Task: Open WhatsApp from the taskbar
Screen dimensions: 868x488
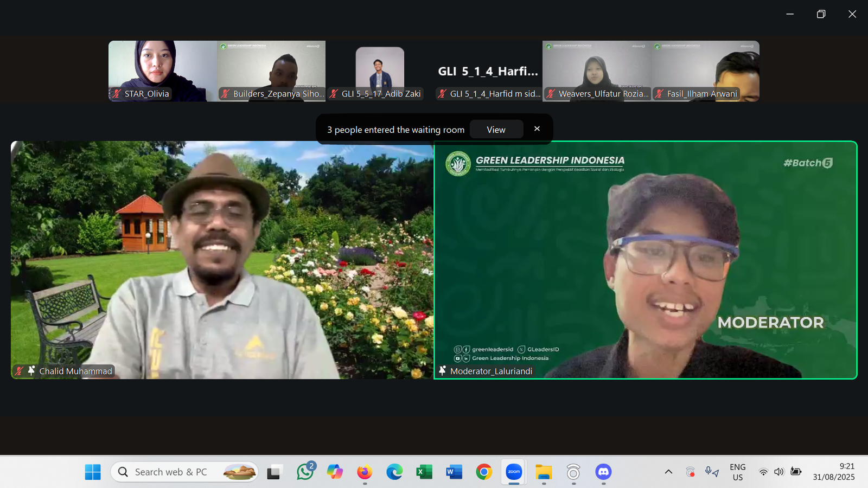Action: [x=305, y=472]
